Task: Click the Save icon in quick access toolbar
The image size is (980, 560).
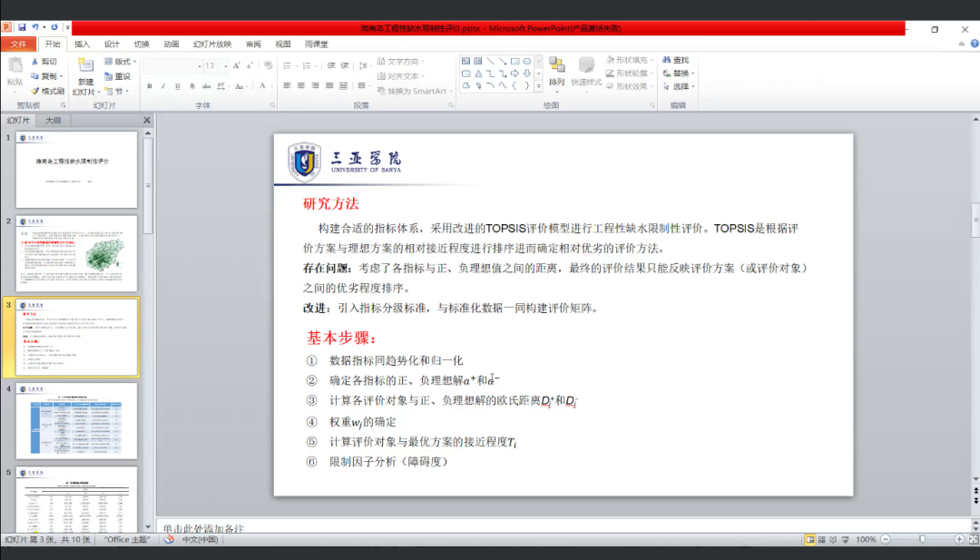Action: tap(22, 28)
